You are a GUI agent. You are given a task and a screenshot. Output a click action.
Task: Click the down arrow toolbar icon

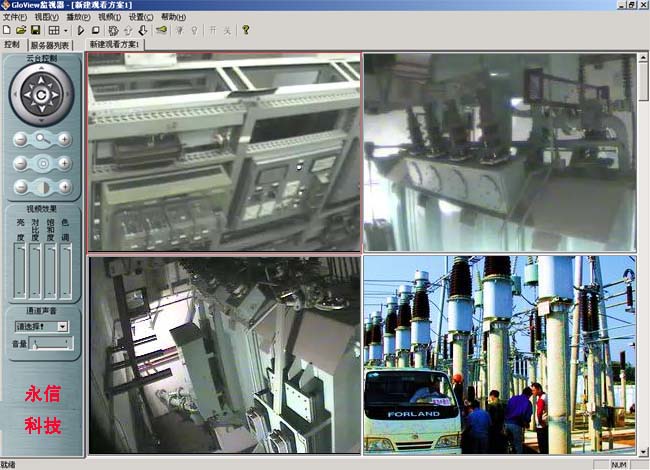[x=143, y=31]
